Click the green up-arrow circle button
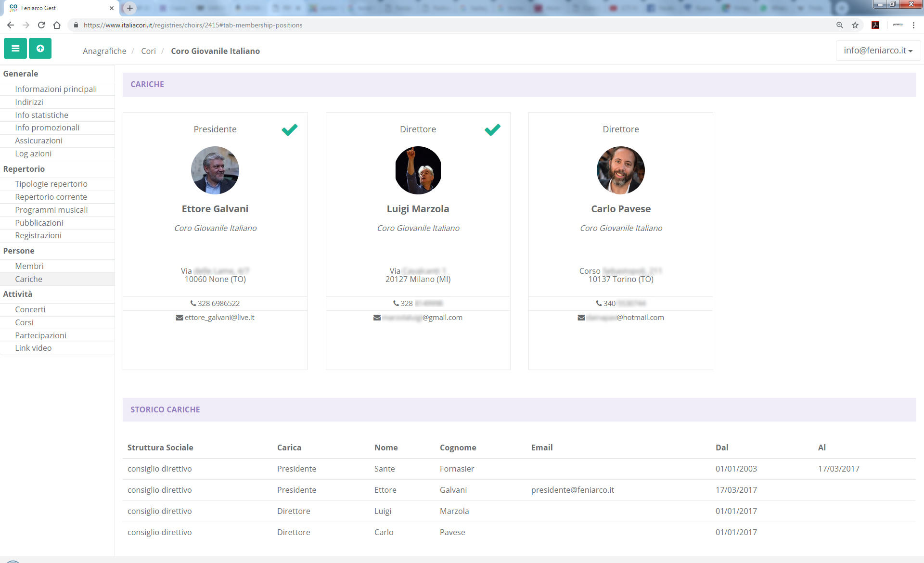924x563 pixels. tap(40, 49)
